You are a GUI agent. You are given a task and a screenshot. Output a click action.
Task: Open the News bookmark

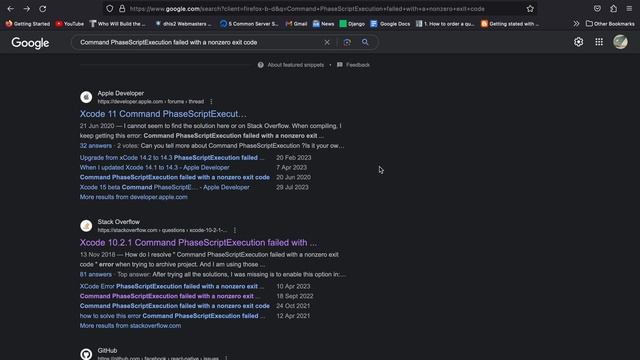click(x=323, y=24)
